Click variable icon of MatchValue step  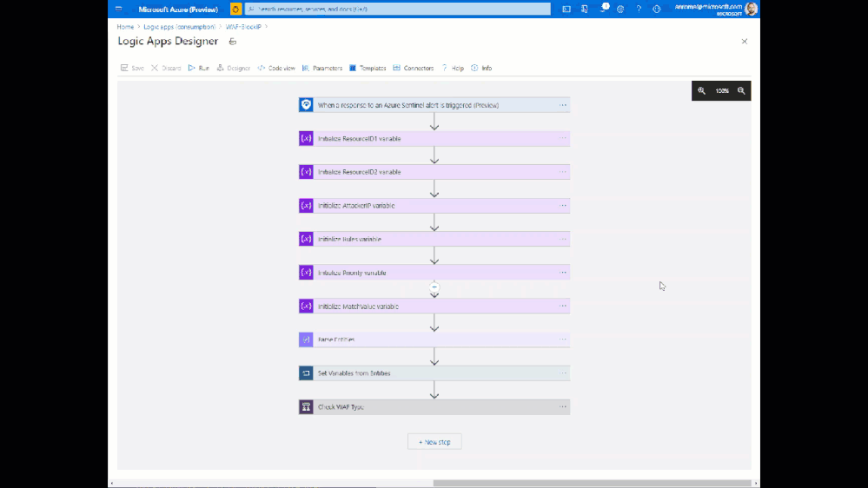click(x=306, y=306)
